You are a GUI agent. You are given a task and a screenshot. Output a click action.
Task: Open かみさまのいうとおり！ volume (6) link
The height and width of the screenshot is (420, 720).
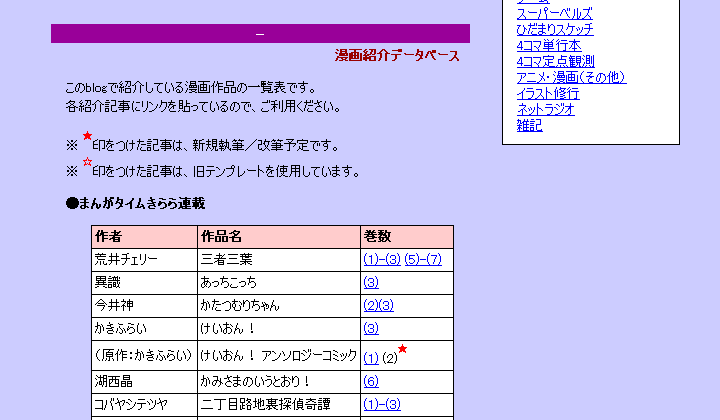371,381
